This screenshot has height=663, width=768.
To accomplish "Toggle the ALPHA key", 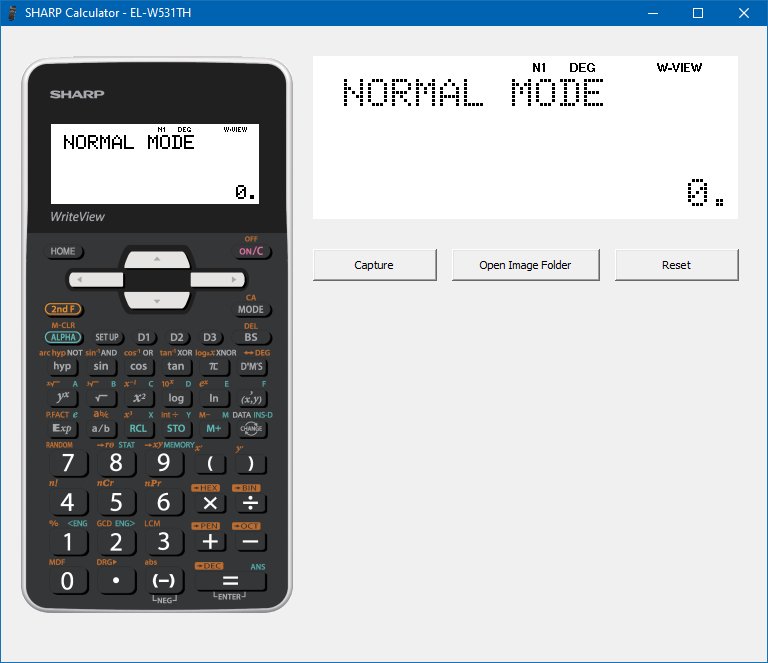I will tap(63, 338).
